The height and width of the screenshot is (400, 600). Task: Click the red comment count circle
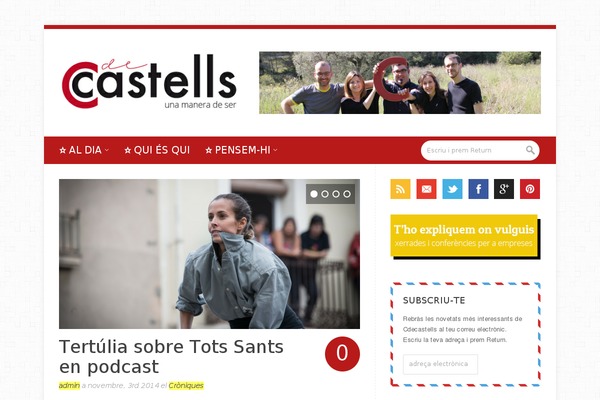(342, 354)
